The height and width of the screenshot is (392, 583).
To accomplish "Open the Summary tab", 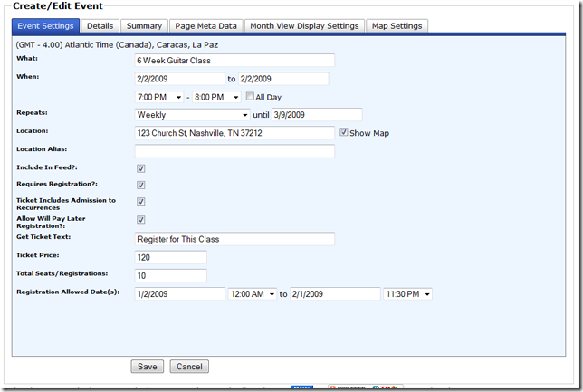I will tap(144, 26).
